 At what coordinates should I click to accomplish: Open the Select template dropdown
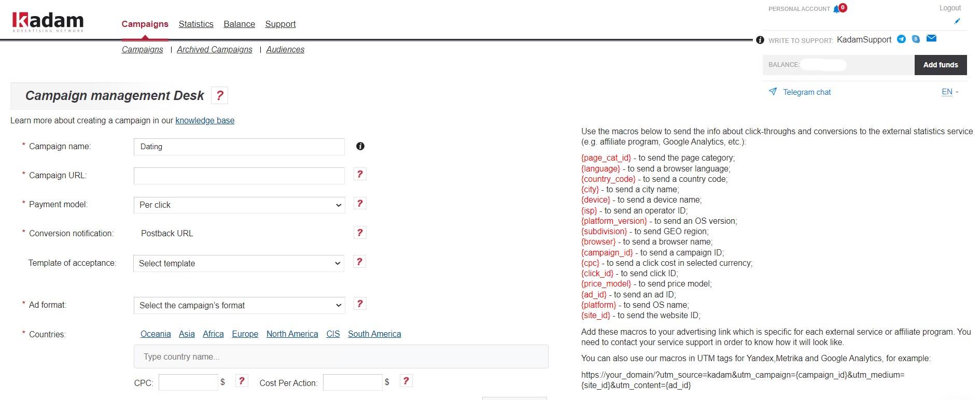[x=239, y=263]
